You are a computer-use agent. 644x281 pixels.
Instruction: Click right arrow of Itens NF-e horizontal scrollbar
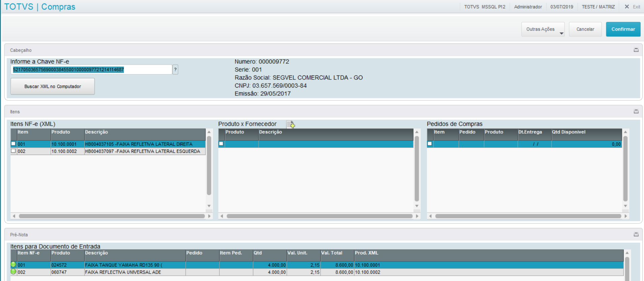209,216
